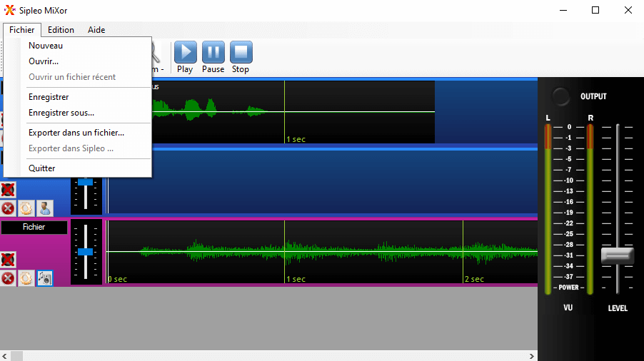This screenshot has height=361, width=644.
Task: Click the person voice icon on blue track
Action: (x=45, y=208)
